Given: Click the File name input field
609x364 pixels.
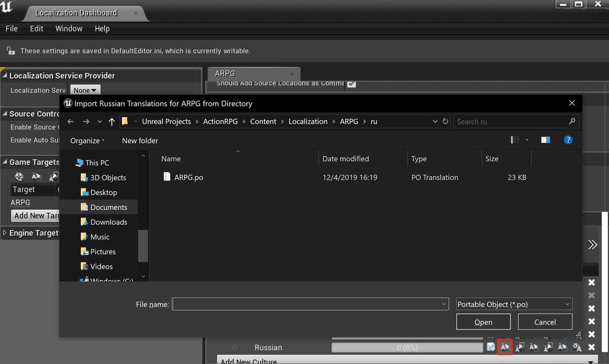Looking at the screenshot, I should tap(309, 304).
